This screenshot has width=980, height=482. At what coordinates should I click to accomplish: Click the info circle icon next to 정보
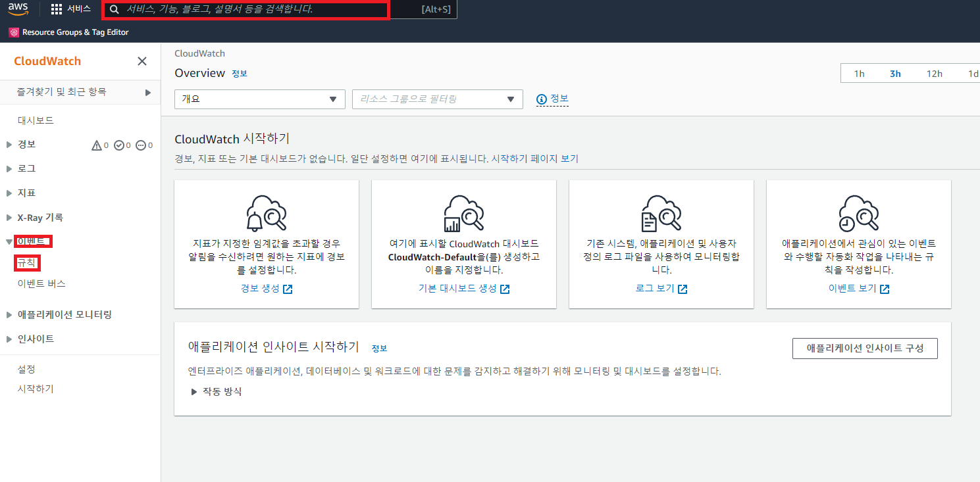542,99
